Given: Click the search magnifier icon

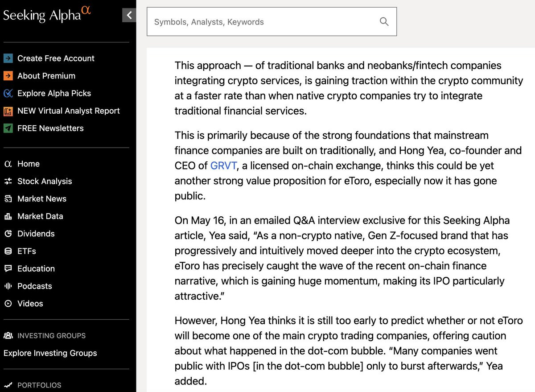Looking at the screenshot, I should (x=384, y=21).
